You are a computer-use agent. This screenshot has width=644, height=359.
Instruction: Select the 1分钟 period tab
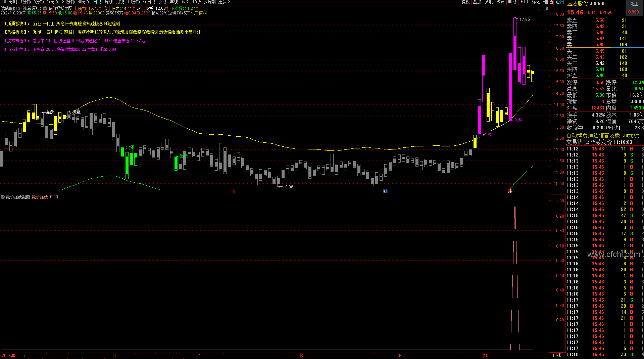26,2
